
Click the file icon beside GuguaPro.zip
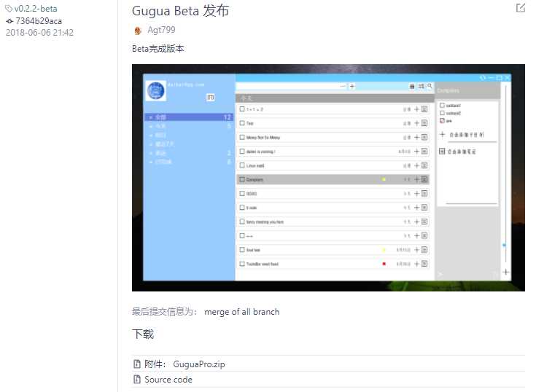pos(137,364)
